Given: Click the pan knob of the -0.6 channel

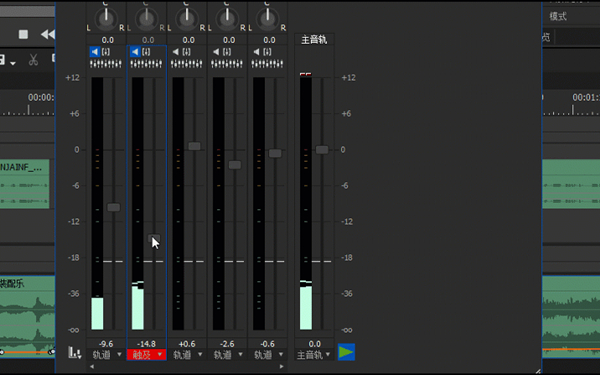Looking at the screenshot, I should (267, 18).
